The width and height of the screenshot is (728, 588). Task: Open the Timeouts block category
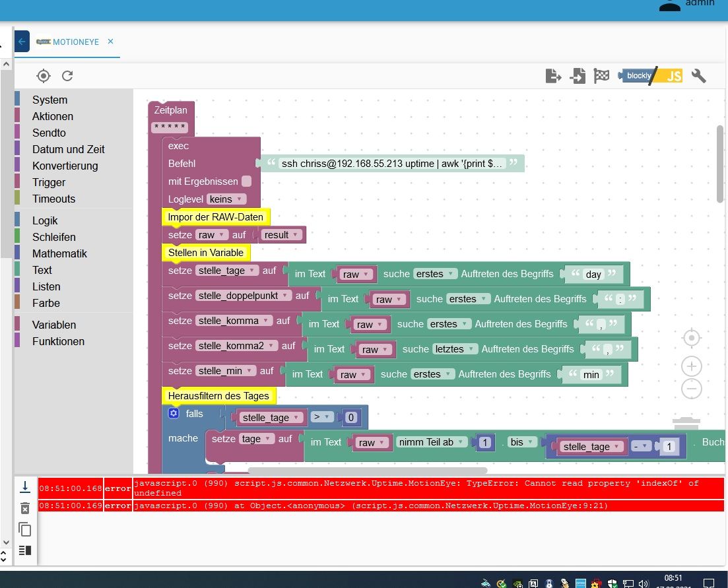[54, 199]
